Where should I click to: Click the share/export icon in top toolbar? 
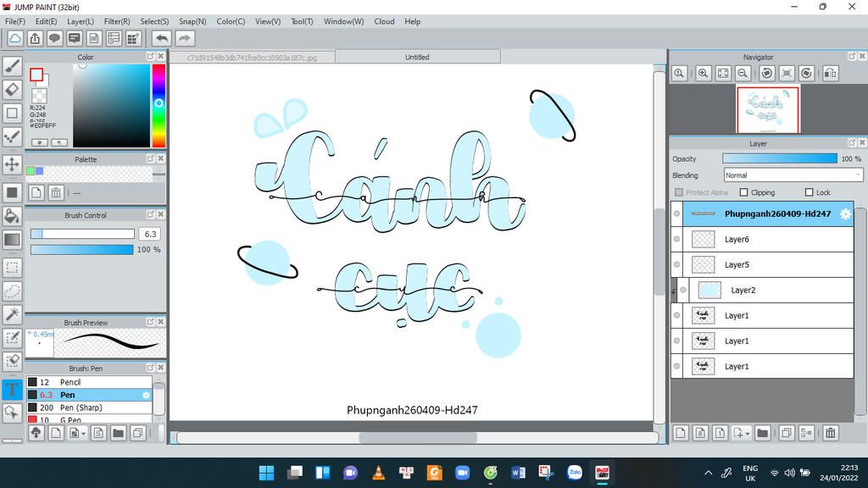[x=35, y=39]
